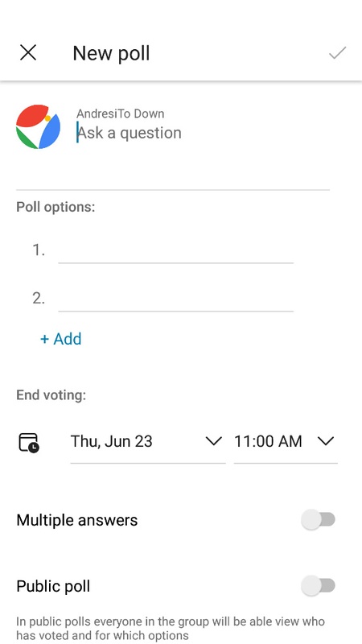Enable the Multiple answers switch
This screenshot has width=362, height=644.
318,520
